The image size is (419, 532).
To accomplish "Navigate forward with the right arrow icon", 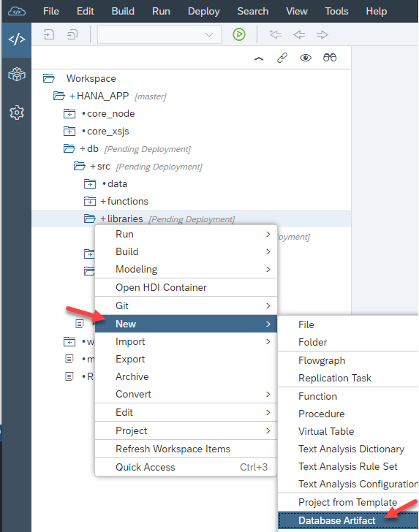I will coord(322,34).
